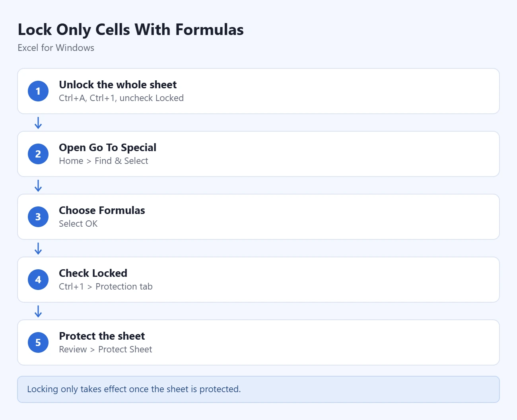
Task: Click the Review > Protect Sheet text
Action: (x=105, y=349)
